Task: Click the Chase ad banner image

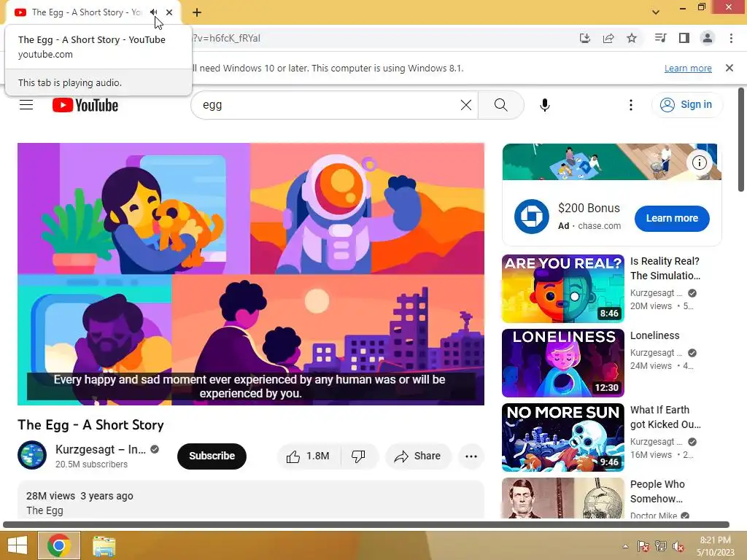Action: tap(612, 162)
